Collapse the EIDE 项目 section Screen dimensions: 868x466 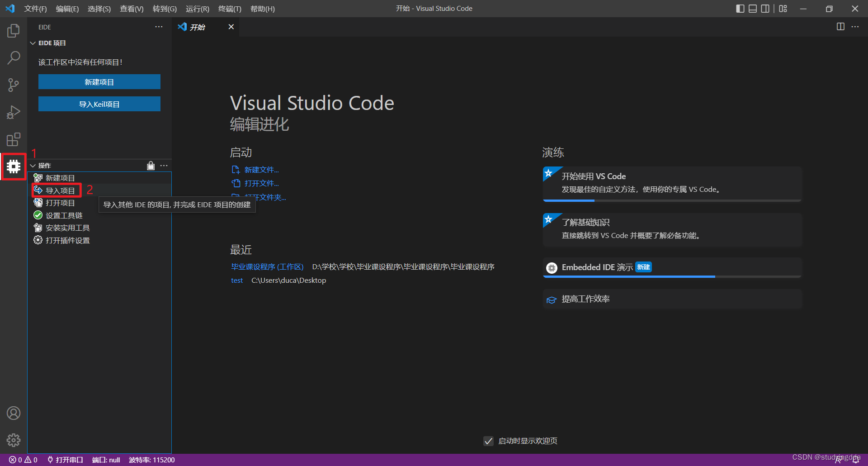coord(33,43)
